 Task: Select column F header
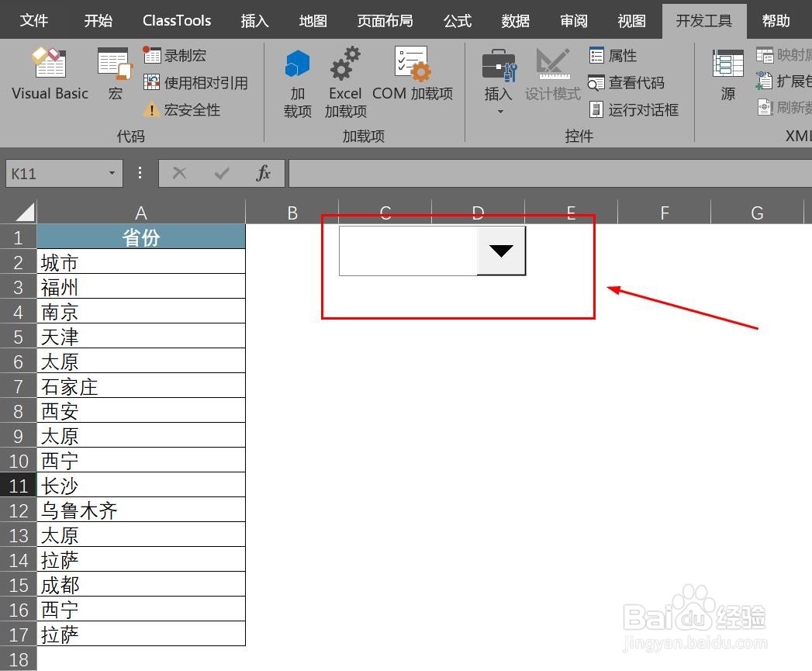665,213
